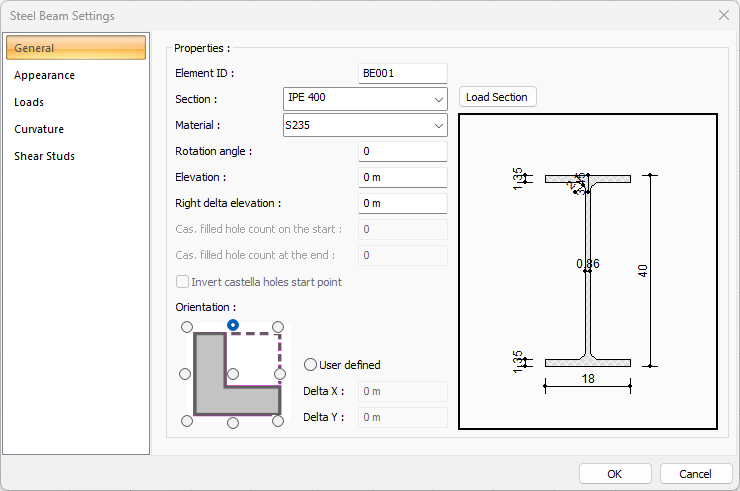This screenshot has width=740, height=491.
Task: Select the top-left orientation anchor point
Action: pyautogui.click(x=186, y=327)
